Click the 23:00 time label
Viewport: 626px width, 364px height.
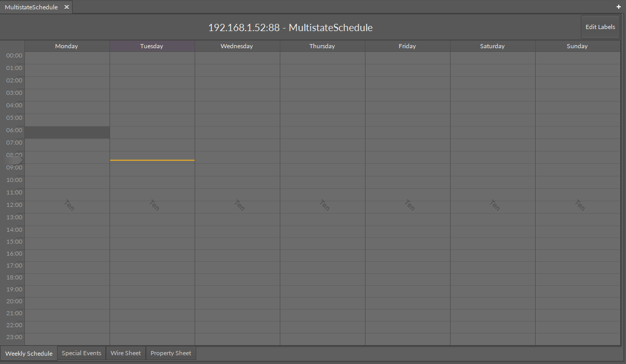13,337
